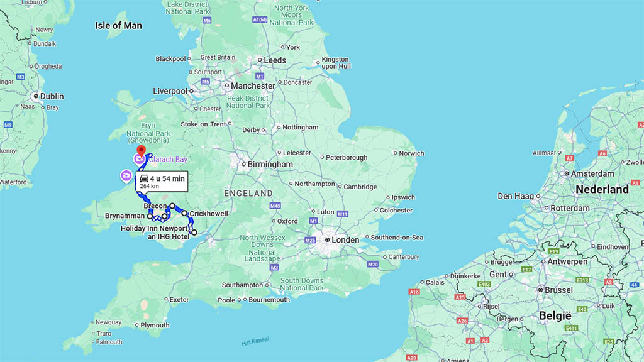Click the Dublin city label
The image size is (644, 362).
coord(52,96)
